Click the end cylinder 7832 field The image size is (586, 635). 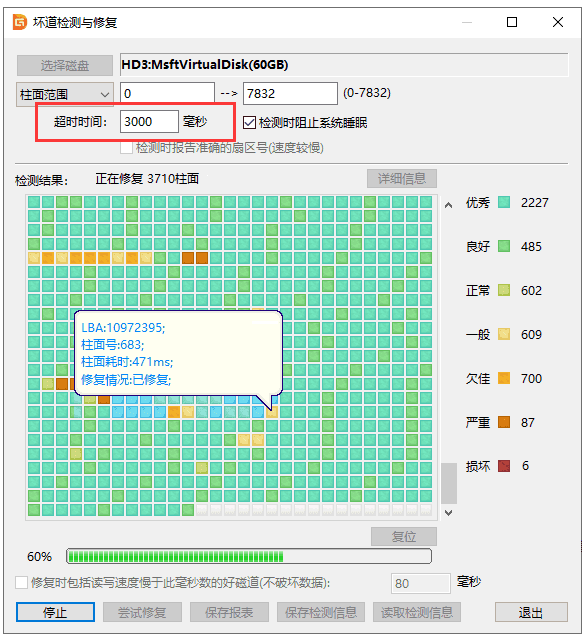(290, 94)
